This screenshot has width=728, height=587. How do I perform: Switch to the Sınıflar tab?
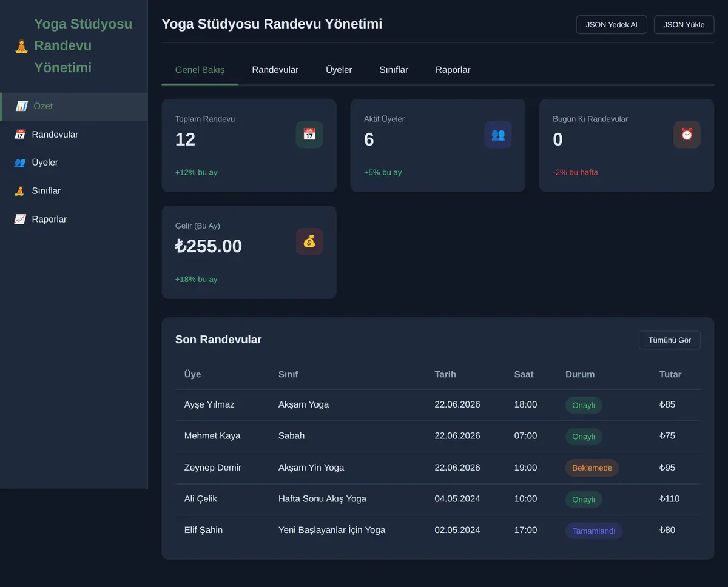394,70
